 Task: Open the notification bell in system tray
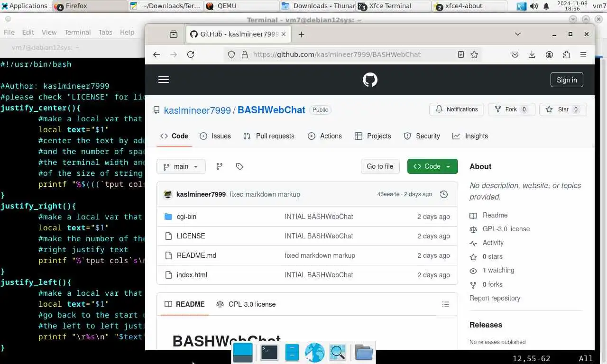(x=546, y=6)
